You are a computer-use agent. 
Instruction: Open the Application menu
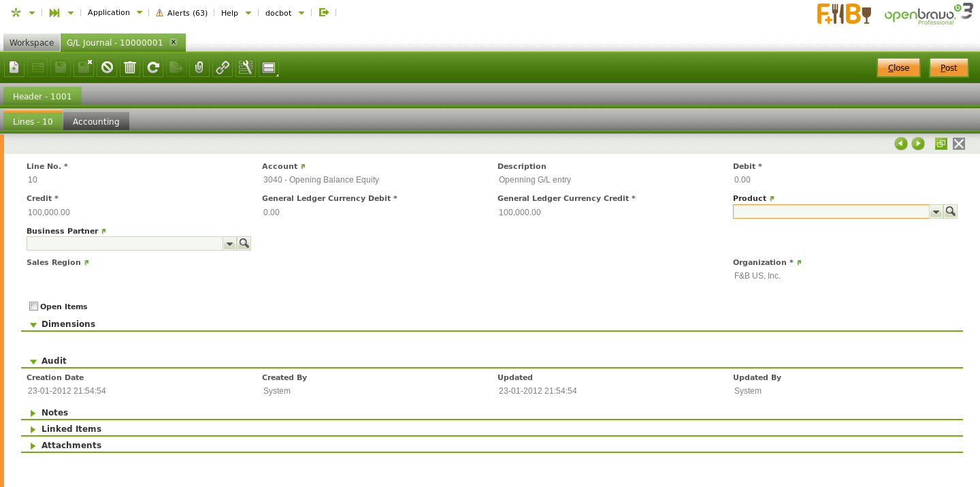(x=115, y=12)
